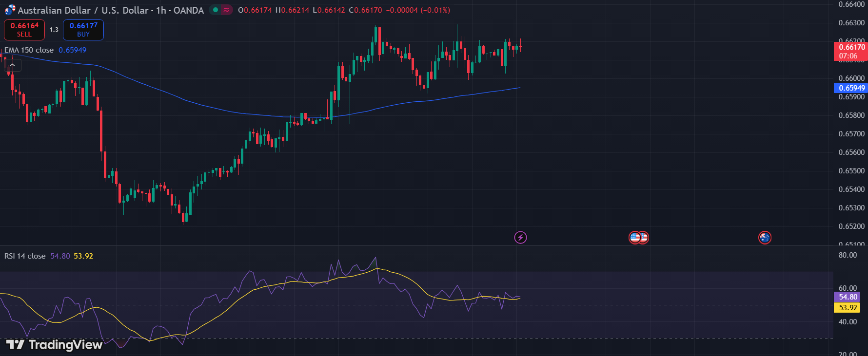868x356 pixels.
Task: Click the 1.3 spread value between Sell and Buy
Action: (x=54, y=30)
